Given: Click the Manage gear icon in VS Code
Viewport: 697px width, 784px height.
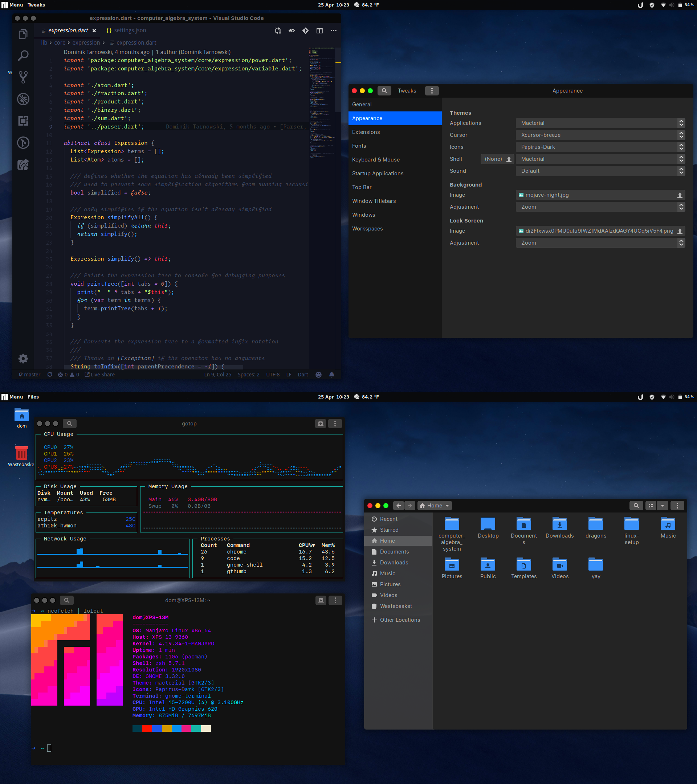Looking at the screenshot, I should pos(23,359).
